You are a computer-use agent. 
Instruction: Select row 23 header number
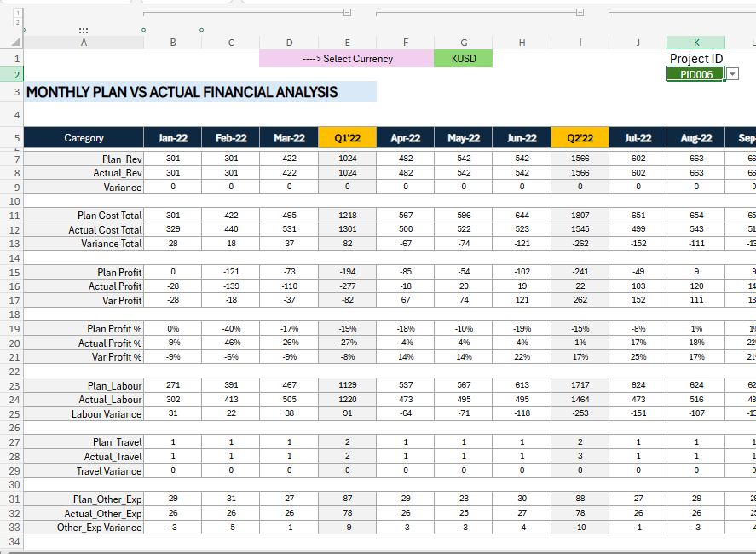click(17, 385)
